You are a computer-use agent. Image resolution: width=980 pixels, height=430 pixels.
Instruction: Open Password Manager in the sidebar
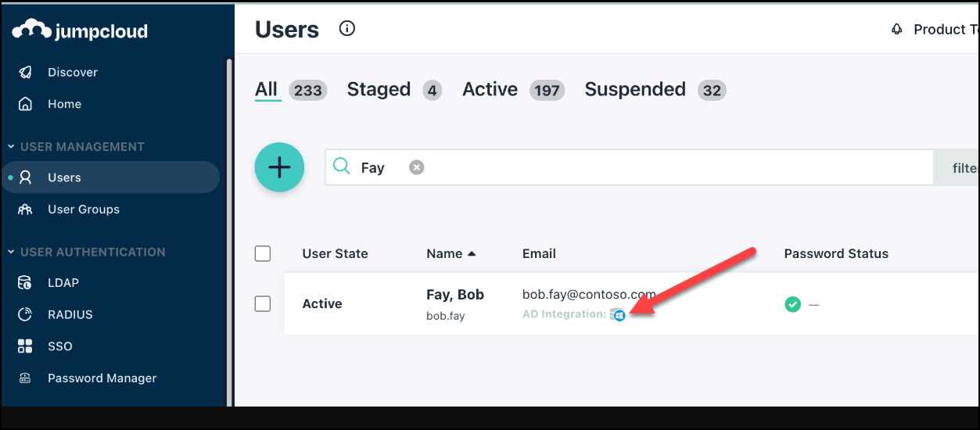click(102, 378)
